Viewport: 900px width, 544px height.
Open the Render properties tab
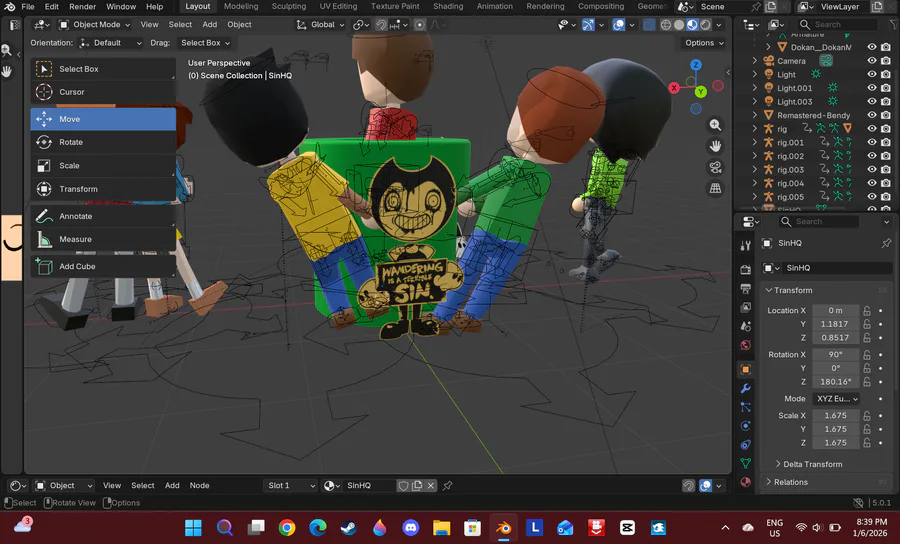click(746, 270)
